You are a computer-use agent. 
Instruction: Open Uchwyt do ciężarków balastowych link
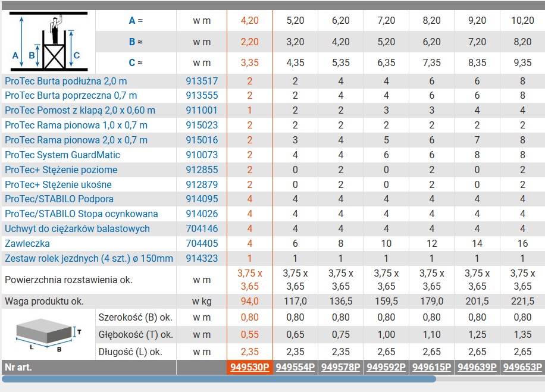tap(77, 229)
